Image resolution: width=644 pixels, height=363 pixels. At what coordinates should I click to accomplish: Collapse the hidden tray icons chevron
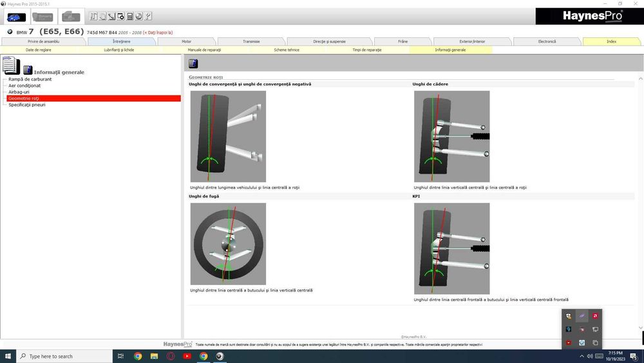(x=582, y=356)
